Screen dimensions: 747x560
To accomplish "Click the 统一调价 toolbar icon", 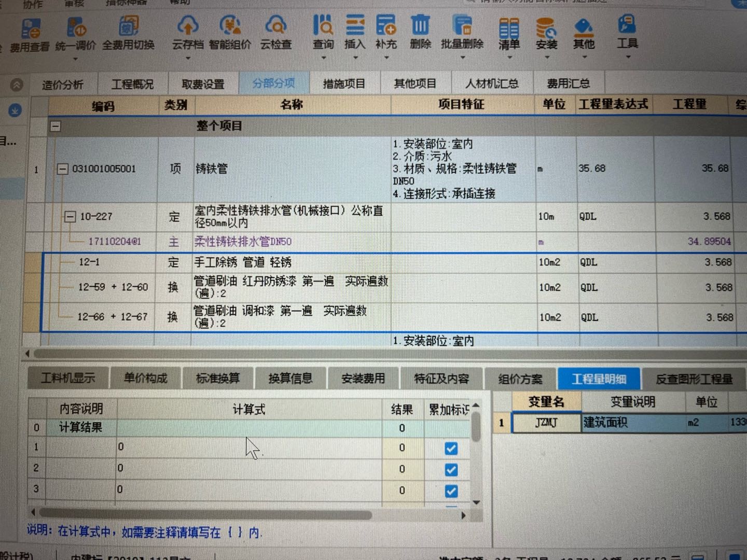I will pos(76,27).
